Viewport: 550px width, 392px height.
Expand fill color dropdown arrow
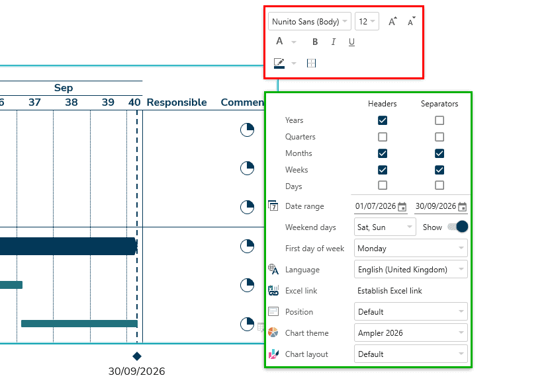(294, 63)
